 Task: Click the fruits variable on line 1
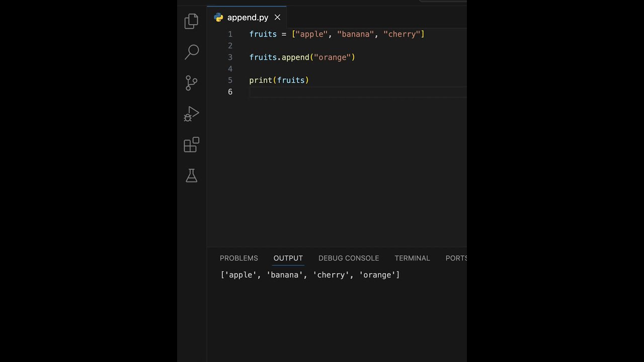263,34
